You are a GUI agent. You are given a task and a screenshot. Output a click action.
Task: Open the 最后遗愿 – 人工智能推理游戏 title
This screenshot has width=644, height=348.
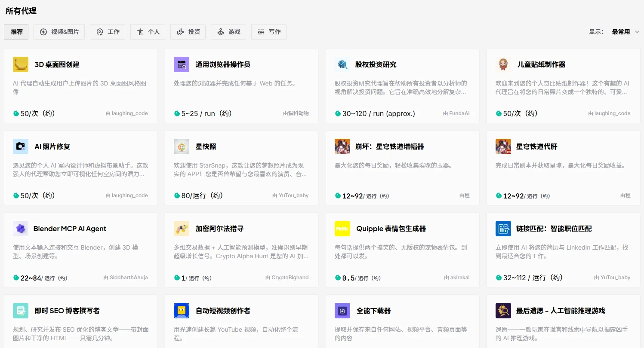(x=561, y=311)
